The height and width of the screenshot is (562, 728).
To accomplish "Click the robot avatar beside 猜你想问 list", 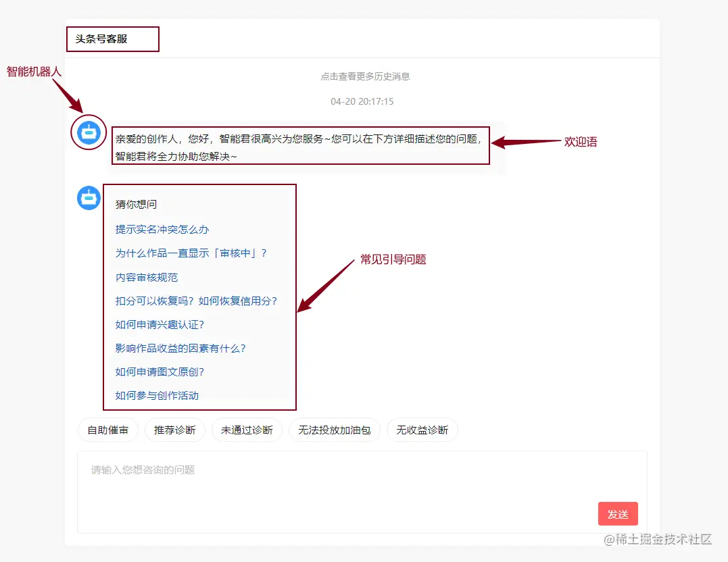I will [x=89, y=198].
